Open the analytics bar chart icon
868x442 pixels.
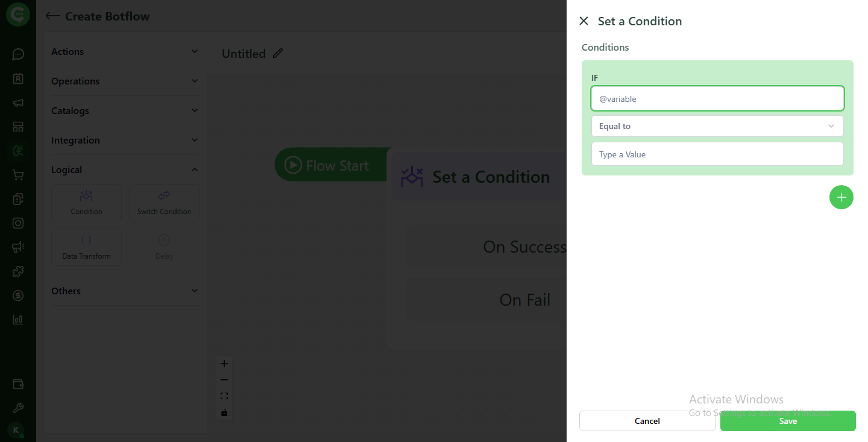pyautogui.click(x=17, y=319)
